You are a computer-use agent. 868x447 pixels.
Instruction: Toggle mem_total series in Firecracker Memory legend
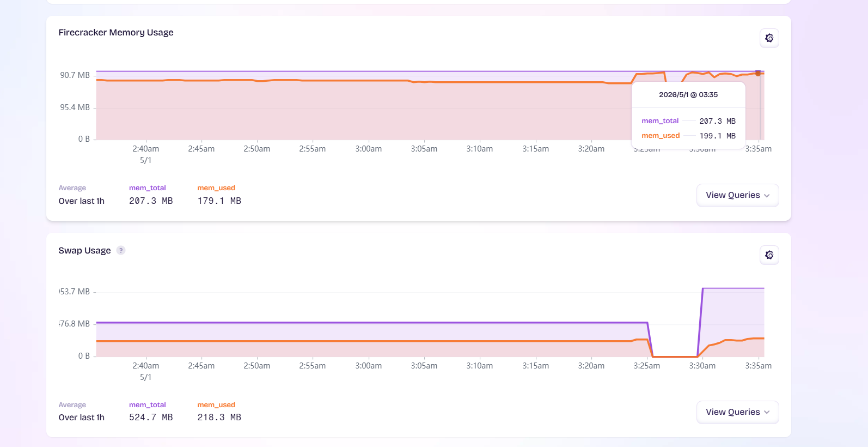pos(147,188)
